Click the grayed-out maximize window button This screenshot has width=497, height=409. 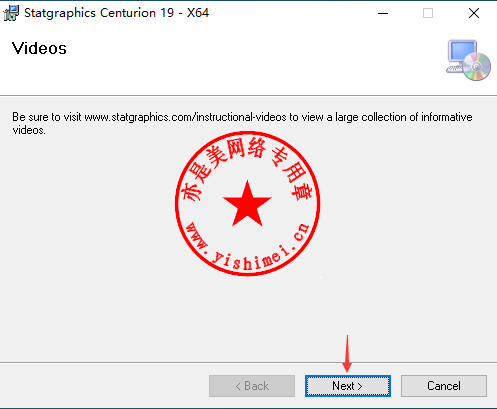pyautogui.click(x=428, y=13)
